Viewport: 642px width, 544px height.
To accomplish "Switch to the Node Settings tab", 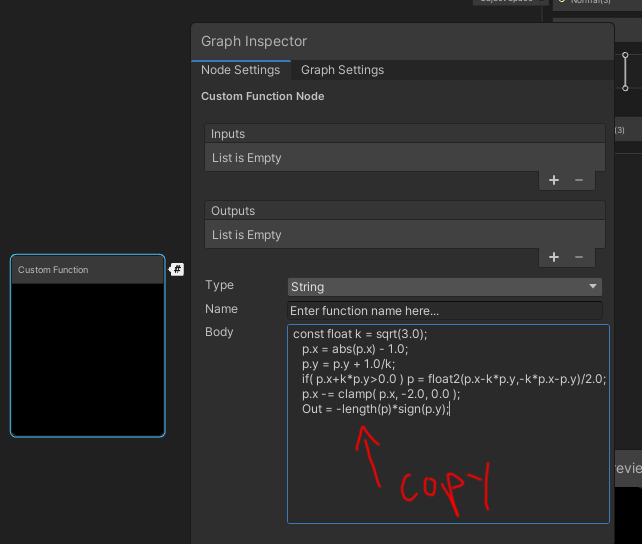I will pyautogui.click(x=241, y=70).
